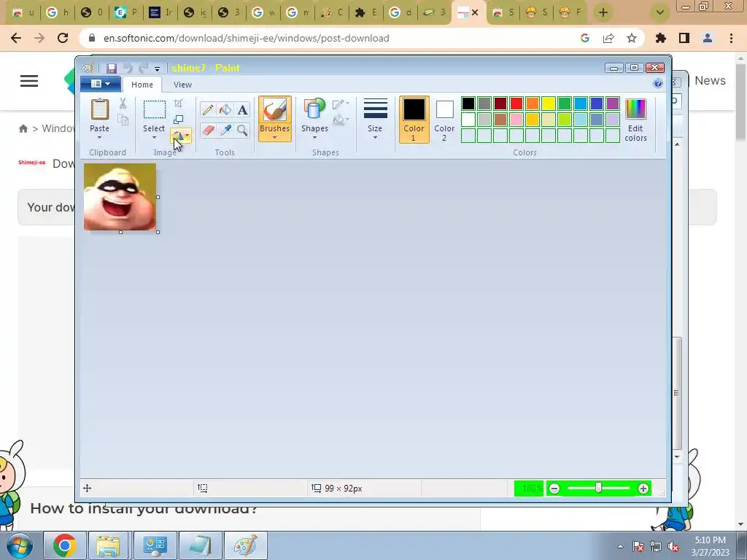Select Color 2 button

pos(444,119)
